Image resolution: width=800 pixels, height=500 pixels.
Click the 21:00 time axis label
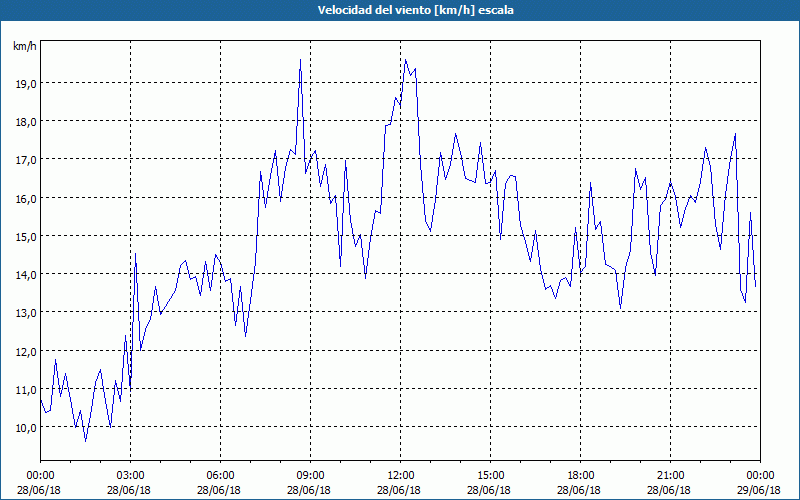click(670, 476)
